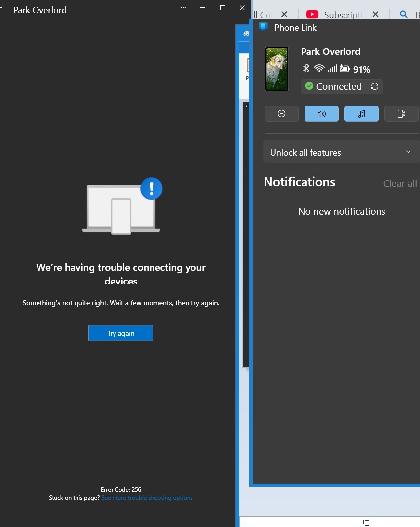The image size is (420, 527).
Task: Maximize the Park Overlord window
Action: point(223,8)
